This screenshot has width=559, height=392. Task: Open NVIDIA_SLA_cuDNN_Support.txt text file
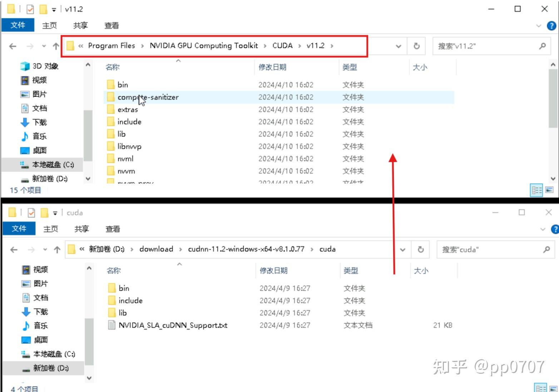point(173,325)
